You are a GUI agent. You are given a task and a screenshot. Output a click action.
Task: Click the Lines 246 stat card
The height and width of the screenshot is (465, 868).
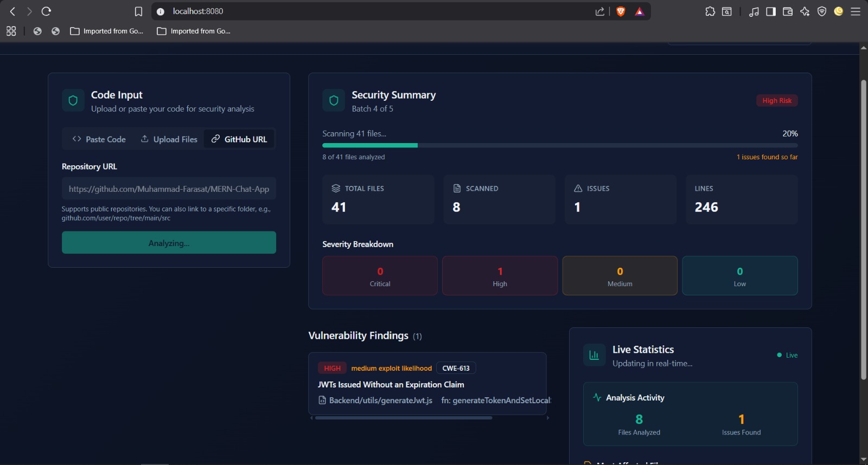[x=742, y=199]
